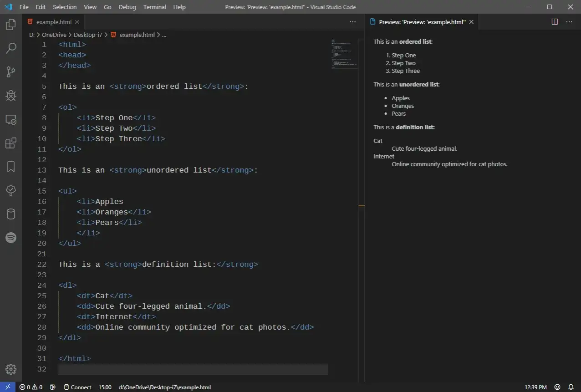581x392 pixels.
Task: Click line number 22 in the gutter
Action: coord(41,265)
